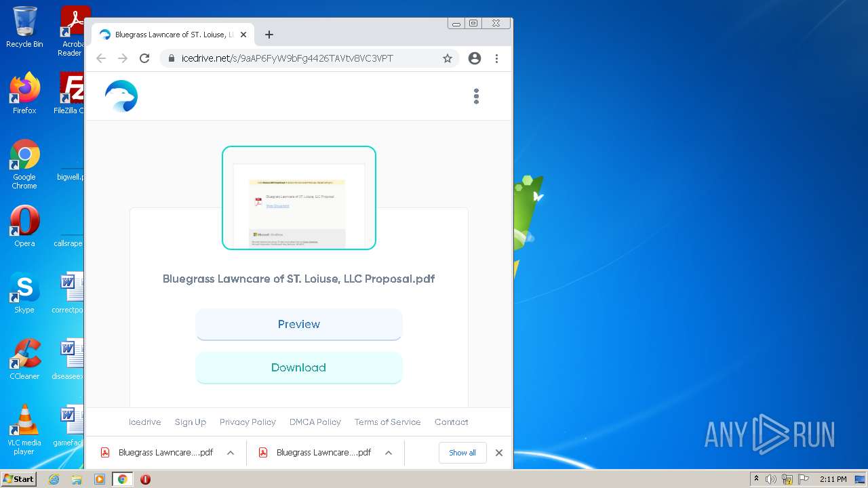Viewport: 868px width, 488px height.
Task: Open the Sign Up footer link
Action: pyautogui.click(x=191, y=422)
